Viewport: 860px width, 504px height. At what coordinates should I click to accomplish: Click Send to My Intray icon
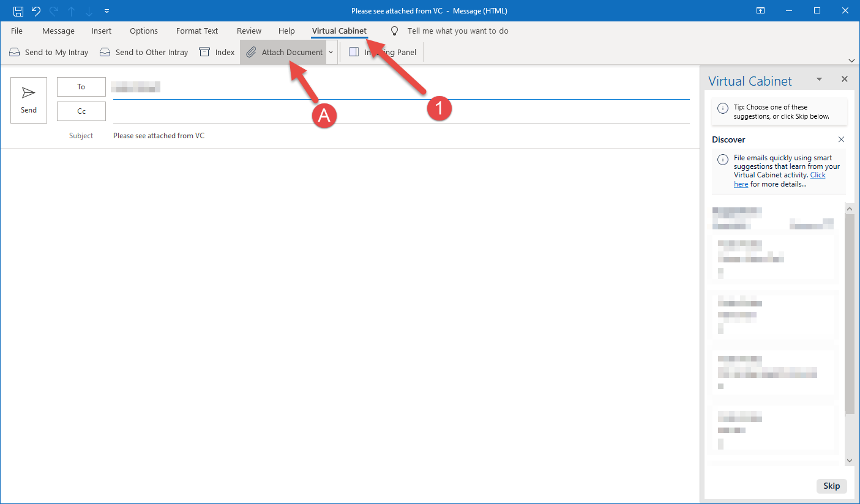click(x=15, y=52)
